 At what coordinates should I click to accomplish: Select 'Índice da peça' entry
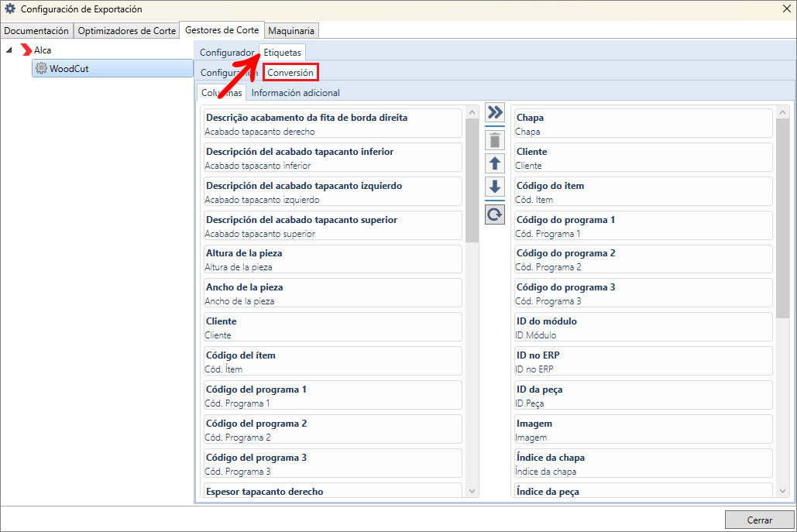click(644, 490)
